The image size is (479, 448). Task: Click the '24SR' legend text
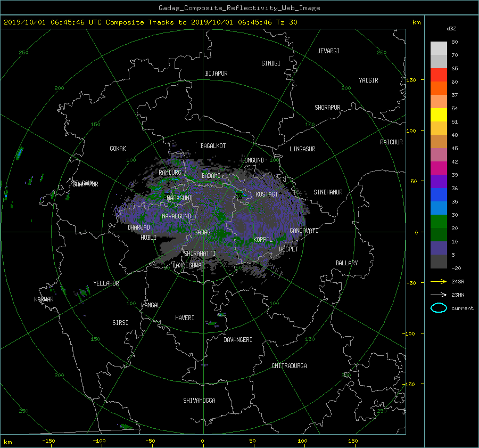pos(458,282)
